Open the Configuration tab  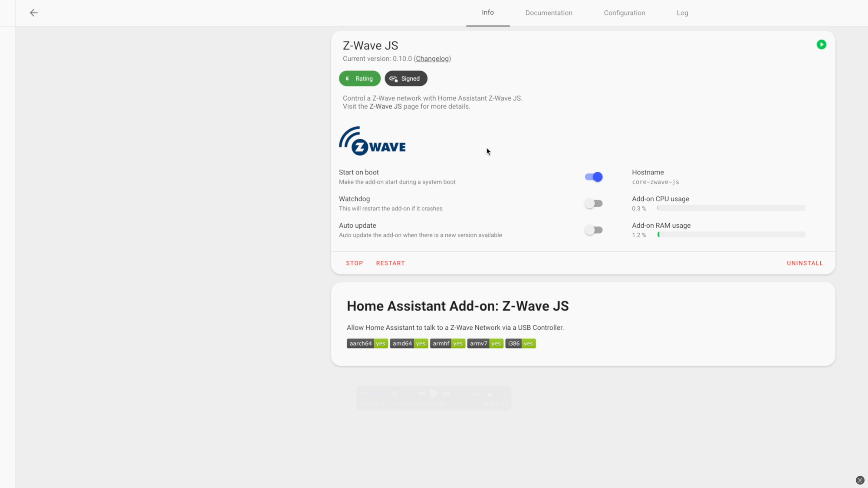(625, 13)
